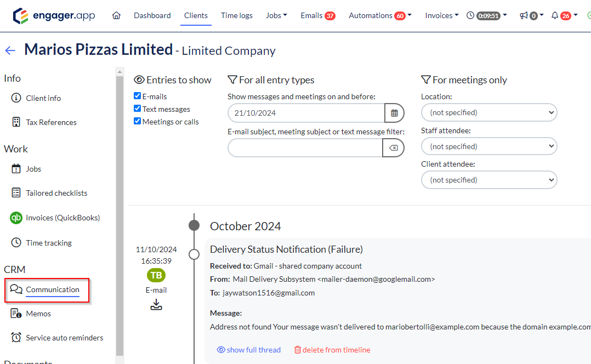Viewport: 591px width, 364px height.
Task: Open the timer clock icon
Action: [x=470, y=15]
